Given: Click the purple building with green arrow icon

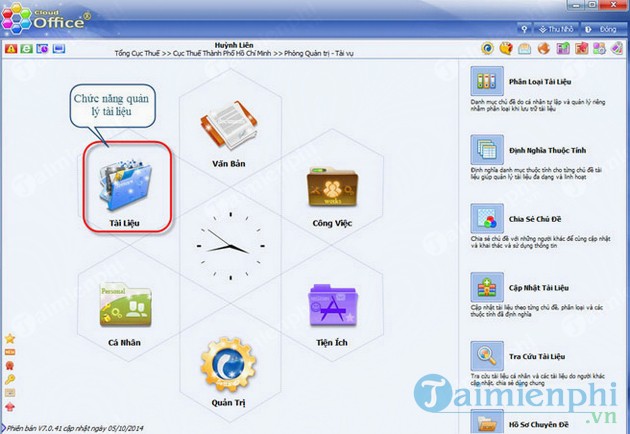Looking at the screenshot, I should (x=563, y=49).
